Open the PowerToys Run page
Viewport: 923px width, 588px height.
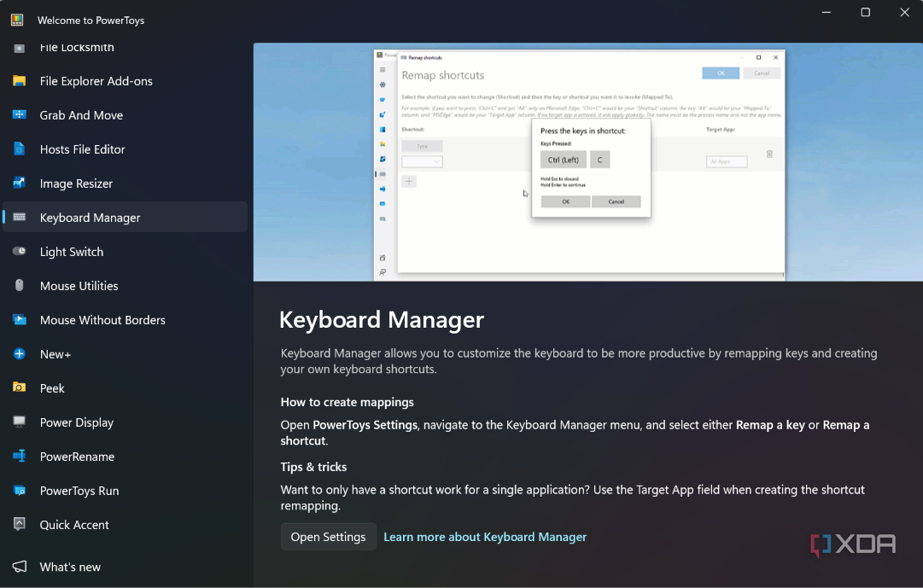pos(125,491)
